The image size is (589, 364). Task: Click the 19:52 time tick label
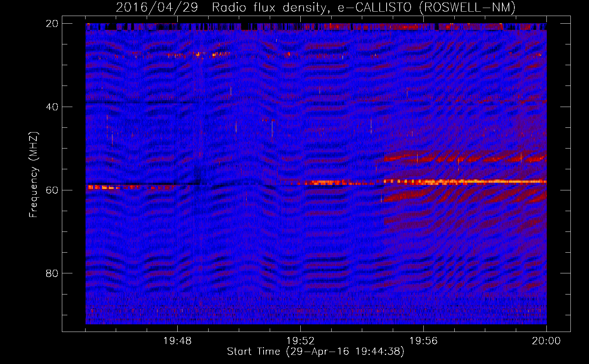pyautogui.click(x=300, y=341)
